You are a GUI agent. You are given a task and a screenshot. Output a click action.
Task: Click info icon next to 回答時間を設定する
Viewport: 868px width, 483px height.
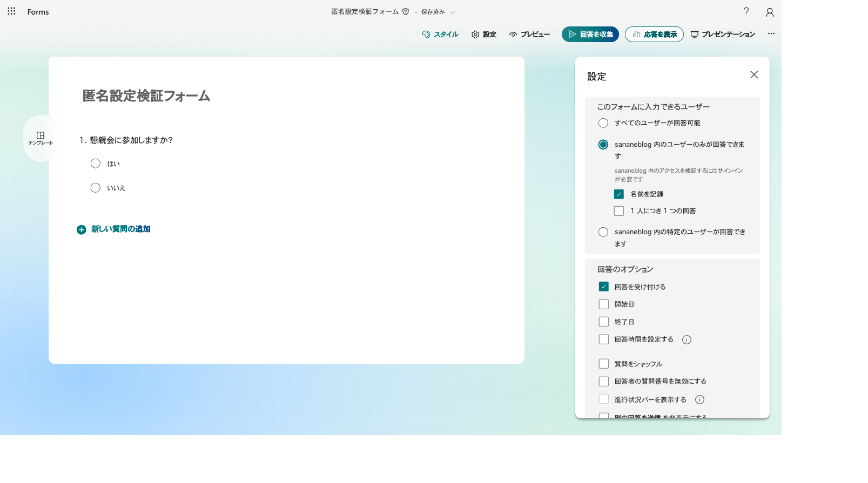(687, 340)
